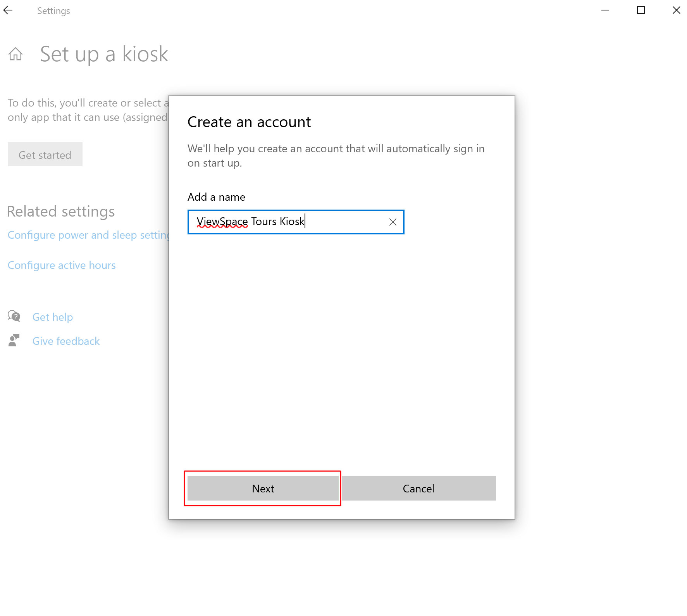This screenshot has height=616, width=687.
Task: Minimize the Settings window
Action: point(605,10)
